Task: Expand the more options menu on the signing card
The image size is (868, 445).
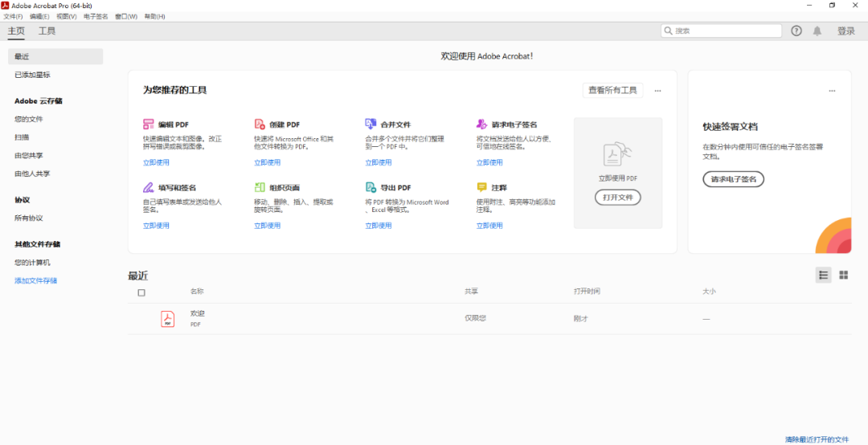Action: tap(832, 91)
